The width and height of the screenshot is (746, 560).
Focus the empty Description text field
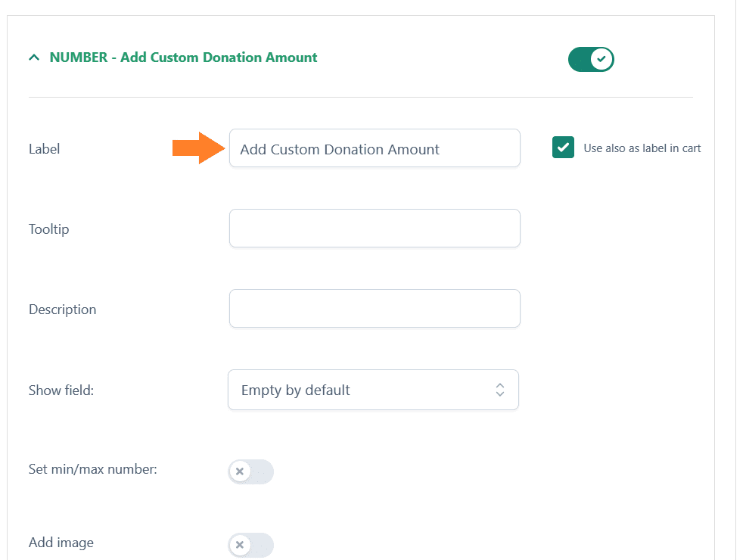[x=375, y=308]
